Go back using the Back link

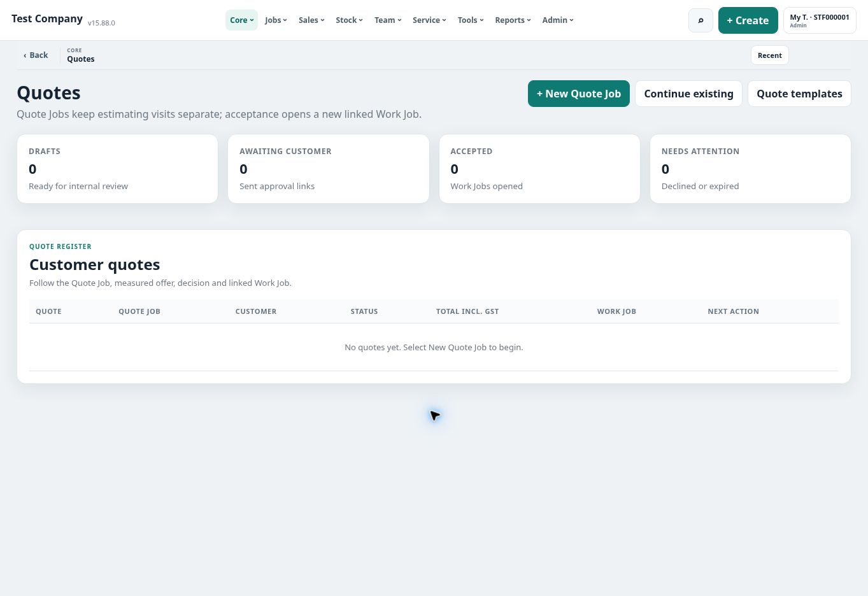(36, 55)
